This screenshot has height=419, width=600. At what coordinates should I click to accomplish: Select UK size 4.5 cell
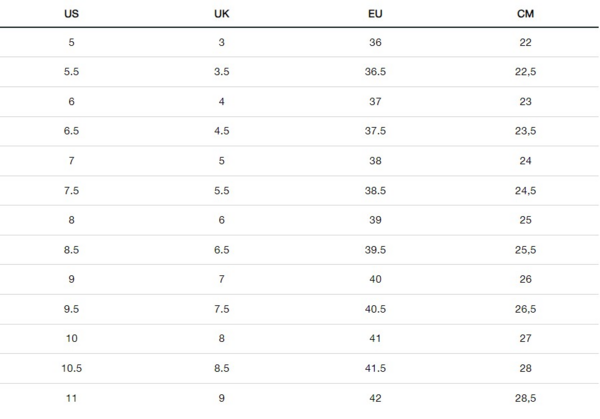222,131
